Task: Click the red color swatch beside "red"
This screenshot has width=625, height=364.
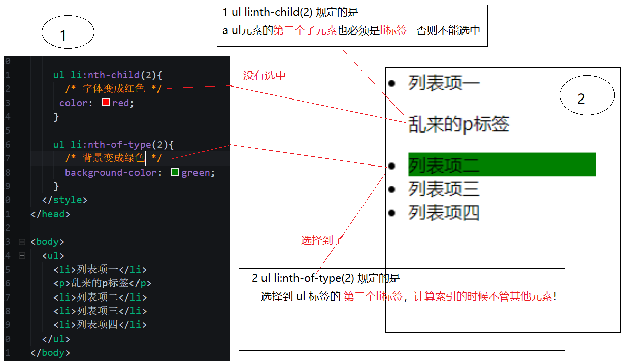Action: point(105,102)
